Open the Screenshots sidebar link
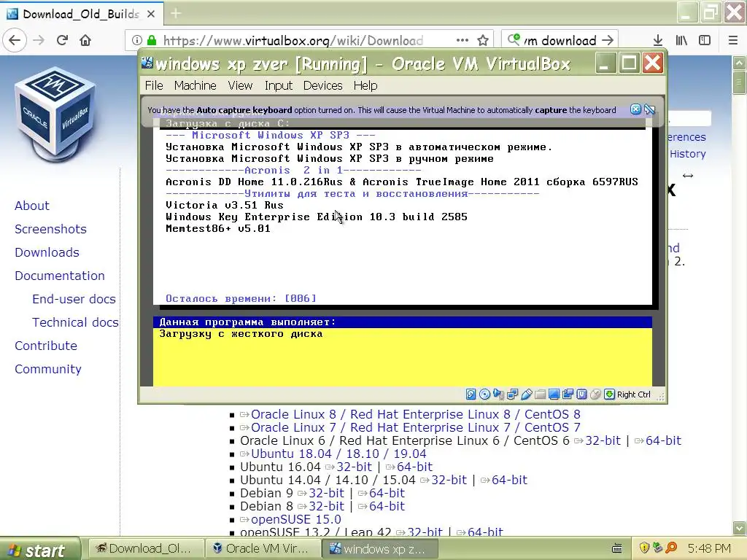747x560 pixels. [x=50, y=229]
